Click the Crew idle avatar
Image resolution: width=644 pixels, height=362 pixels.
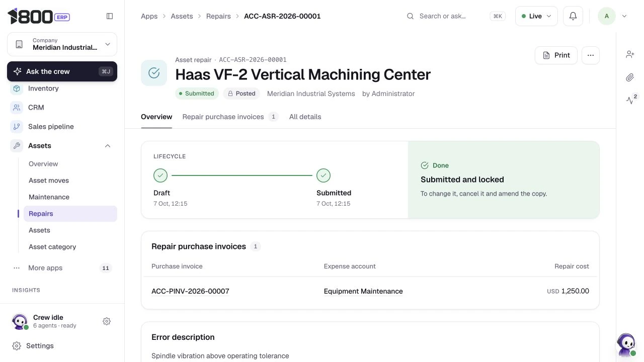click(x=20, y=321)
